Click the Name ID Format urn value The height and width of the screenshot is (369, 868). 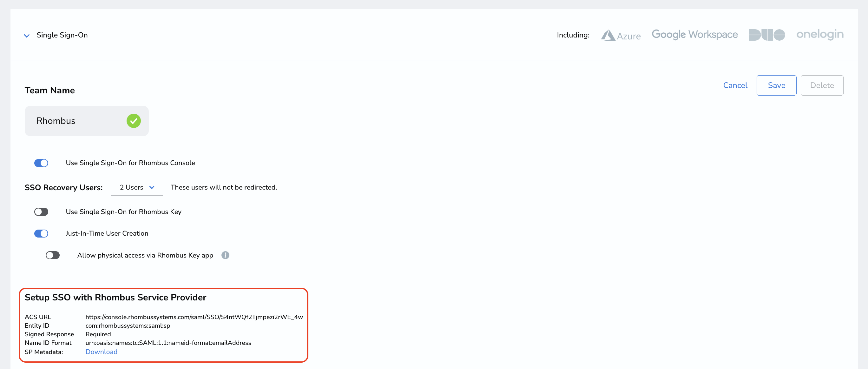tap(168, 343)
